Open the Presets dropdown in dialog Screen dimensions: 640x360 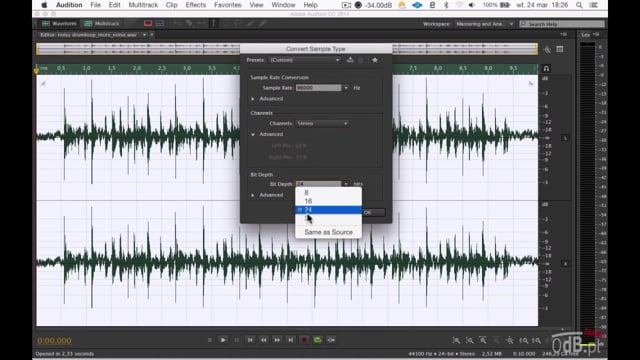[305, 60]
